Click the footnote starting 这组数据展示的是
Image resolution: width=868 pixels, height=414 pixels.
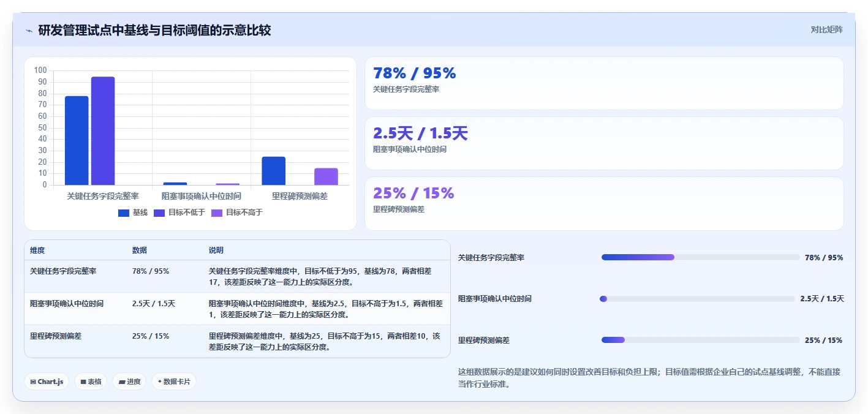(x=649, y=378)
